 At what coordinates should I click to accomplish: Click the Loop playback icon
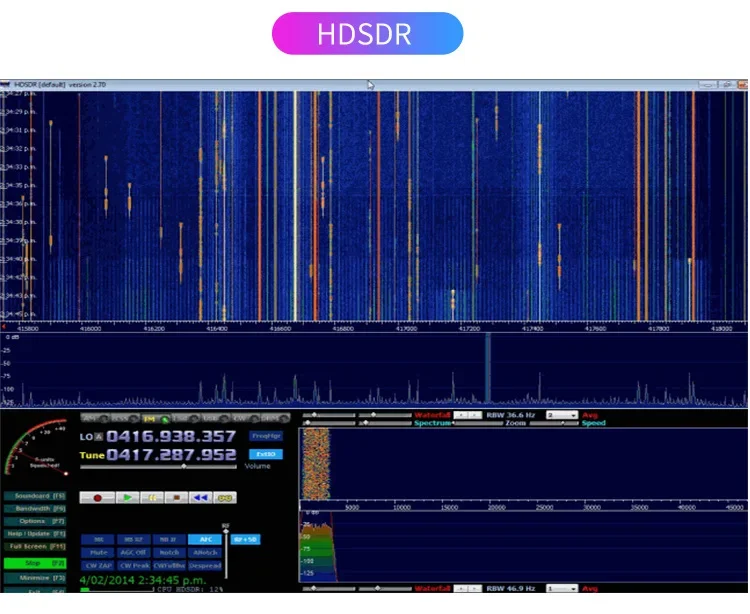(x=225, y=497)
